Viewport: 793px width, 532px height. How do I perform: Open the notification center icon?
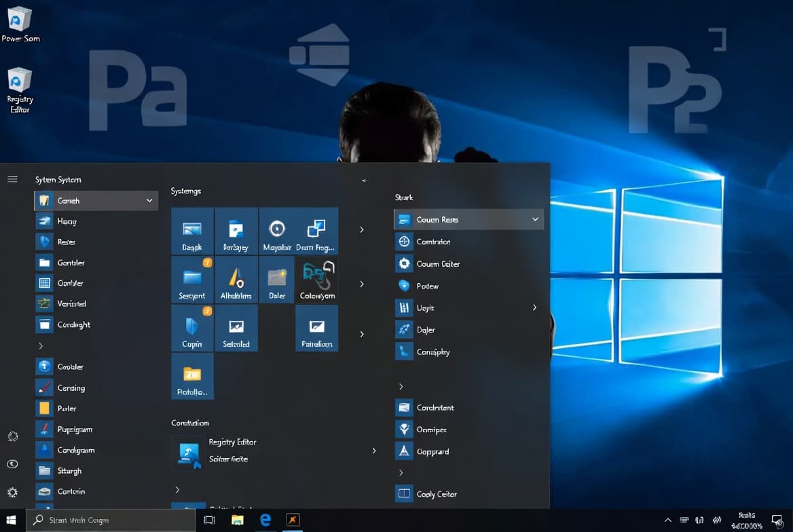click(777, 520)
